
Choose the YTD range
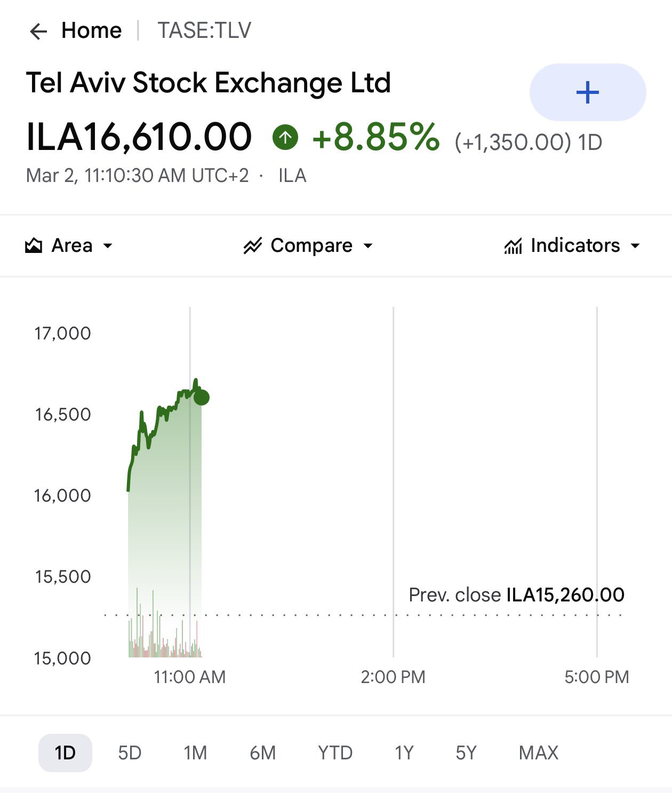click(335, 753)
